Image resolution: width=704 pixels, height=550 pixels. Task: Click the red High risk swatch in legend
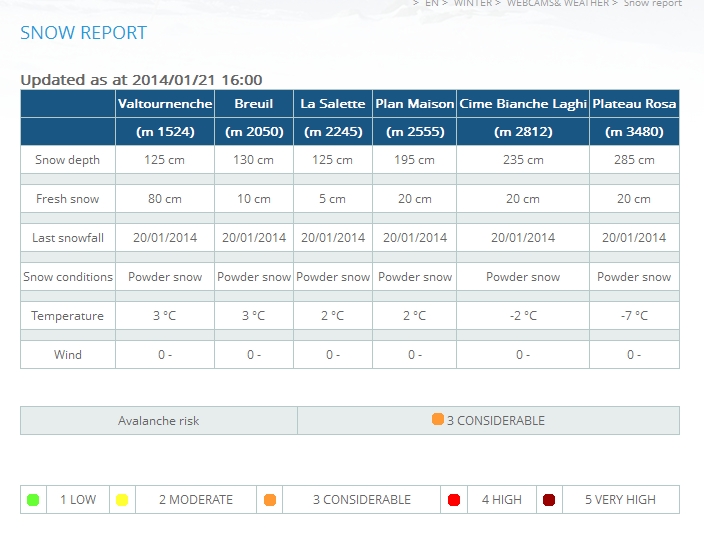pyautogui.click(x=454, y=500)
